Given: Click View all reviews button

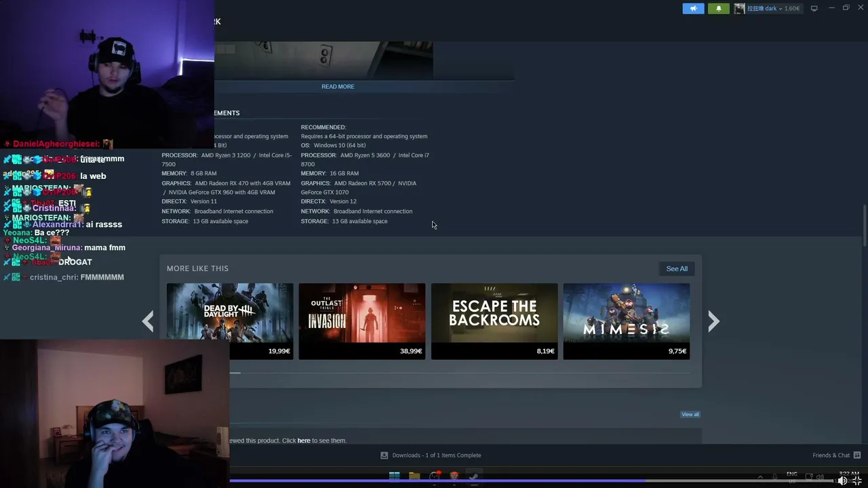Looking at the screenshot, I should (x=690, y=414).
